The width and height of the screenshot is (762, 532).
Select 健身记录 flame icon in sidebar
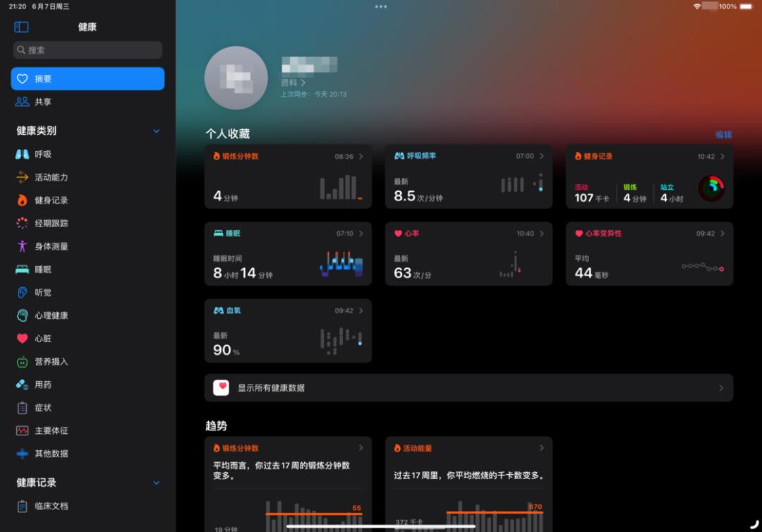tap(23, 200)
